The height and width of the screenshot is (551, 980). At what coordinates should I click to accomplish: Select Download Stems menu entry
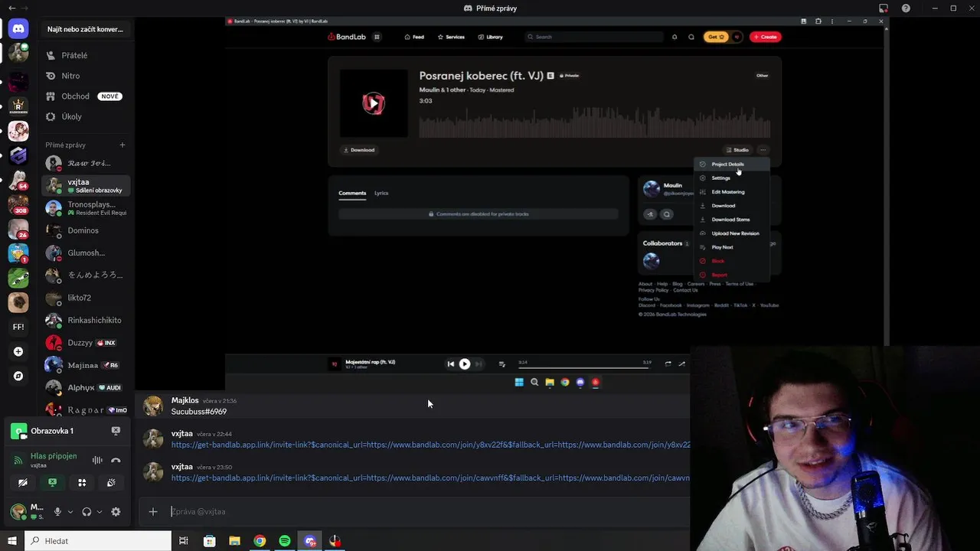(730, 220)
